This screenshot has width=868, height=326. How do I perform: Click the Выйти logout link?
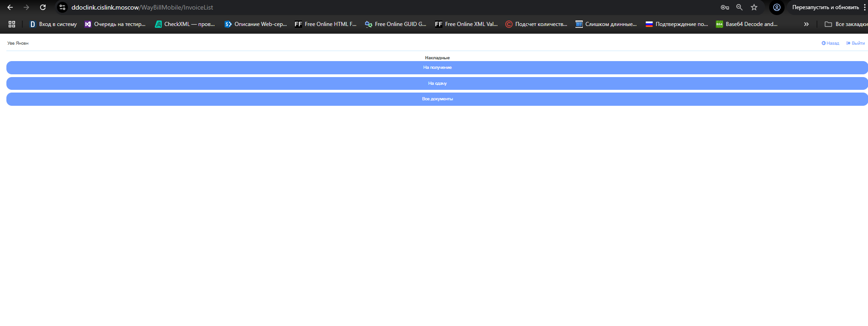pos(855,43)
